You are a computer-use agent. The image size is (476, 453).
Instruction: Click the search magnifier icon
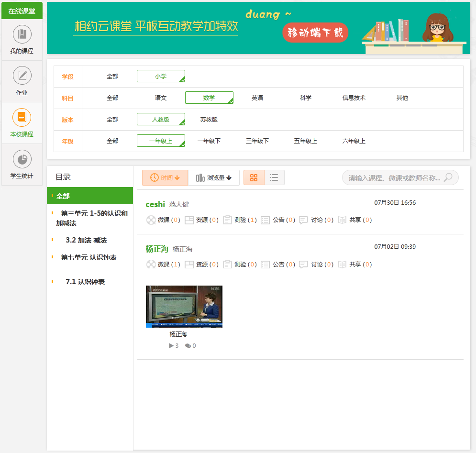point(448,177)
